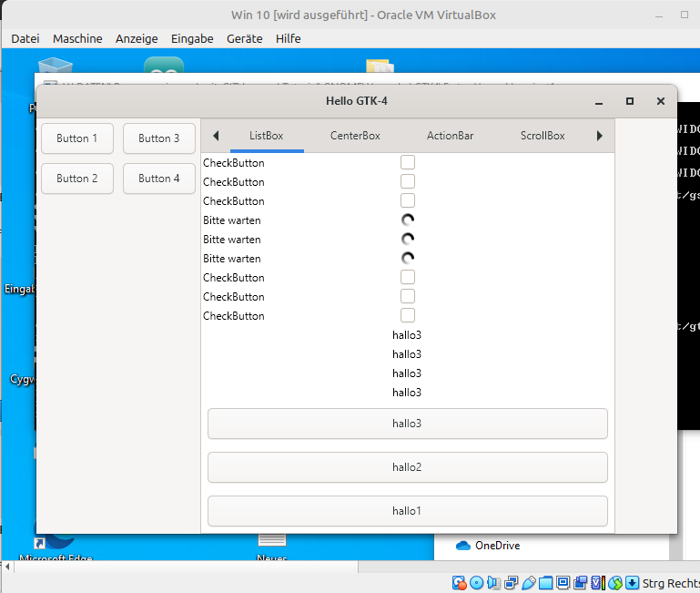This screenshot has height=593, width=700.
Task: Click the mouse integration status icon
Action: tap(615, 583)
